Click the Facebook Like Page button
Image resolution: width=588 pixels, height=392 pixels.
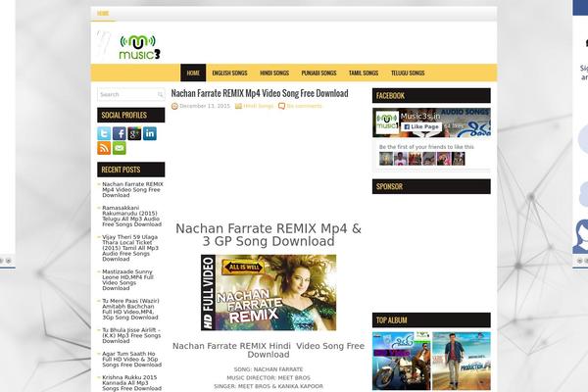(421, 126)
